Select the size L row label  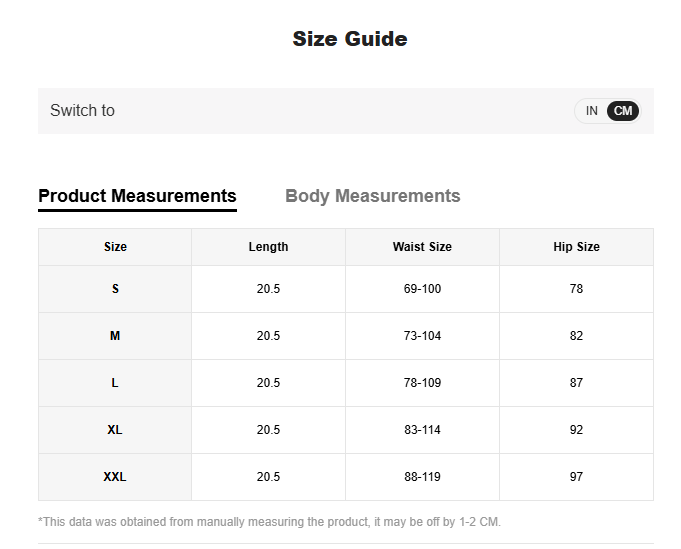pyautogui.click(x=115, y=383)
